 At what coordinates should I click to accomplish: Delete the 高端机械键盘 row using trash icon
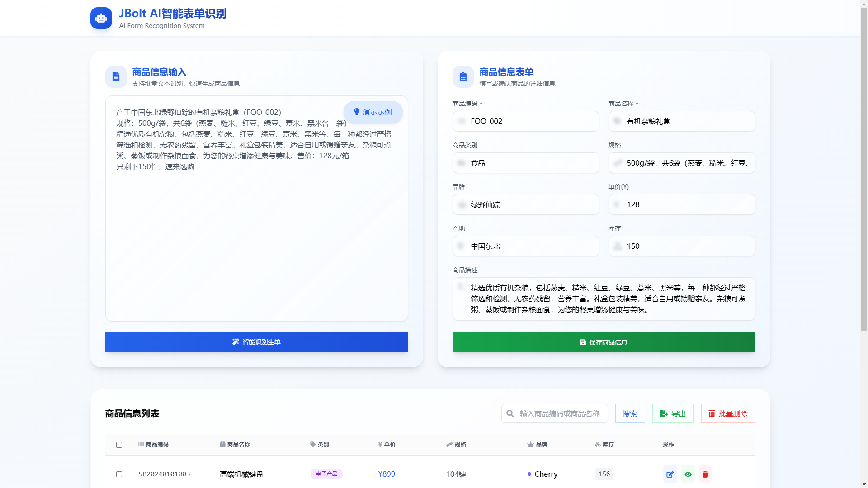[x=705, y=474]
